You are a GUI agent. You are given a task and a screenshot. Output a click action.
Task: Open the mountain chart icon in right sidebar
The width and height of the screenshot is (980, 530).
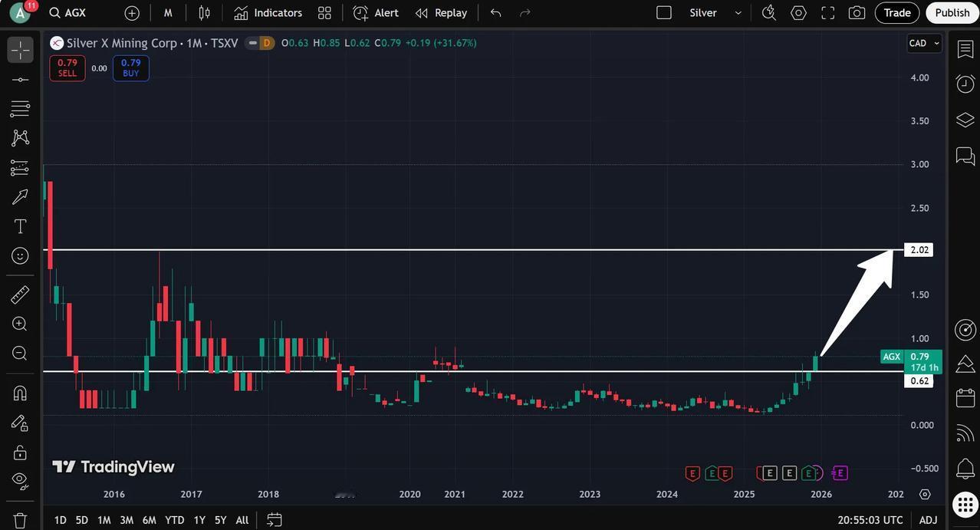(x=965, y=364)
